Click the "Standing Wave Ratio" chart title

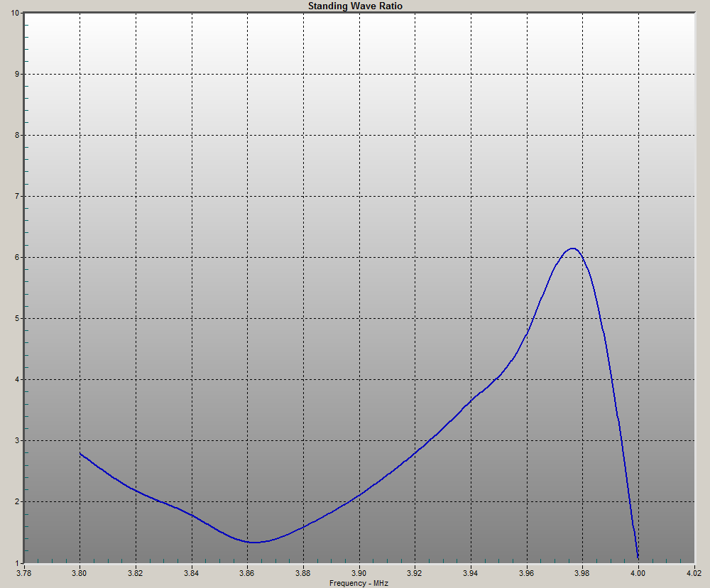coord(355,6)
